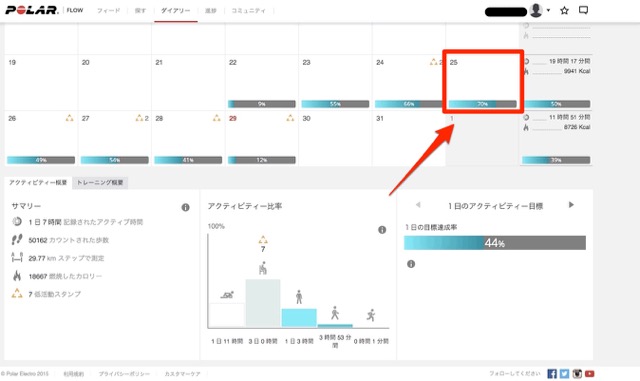The height and width of the screenshot is (381, 640).
Task: Click the カスタマーケア footer link
Action: click(x=182, y=374)
